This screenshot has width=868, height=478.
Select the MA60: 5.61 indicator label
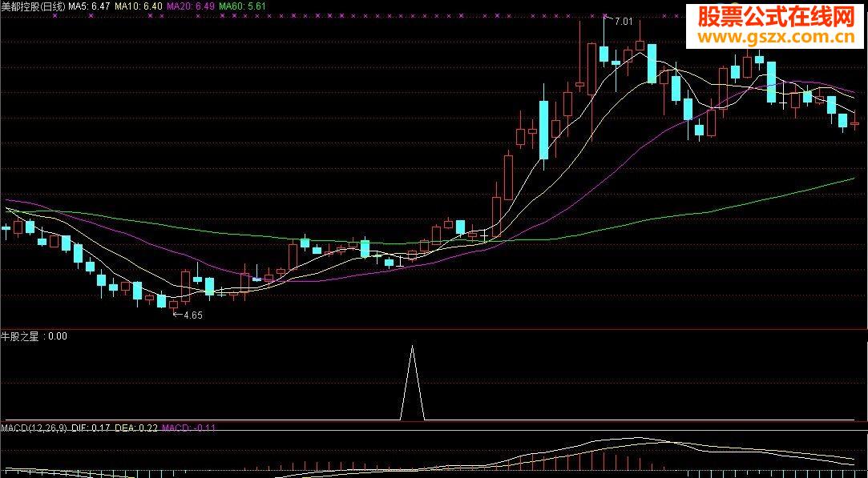(243, 6)
